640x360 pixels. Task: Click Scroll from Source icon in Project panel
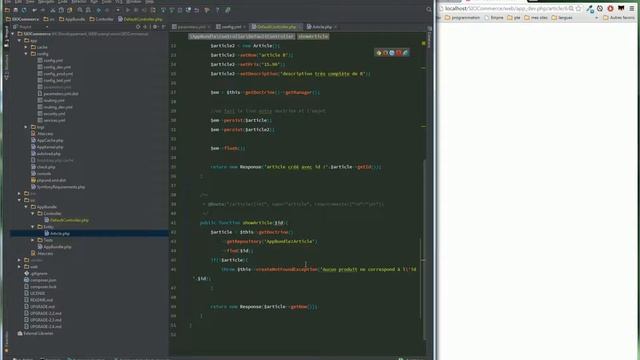tap(138, 27)
